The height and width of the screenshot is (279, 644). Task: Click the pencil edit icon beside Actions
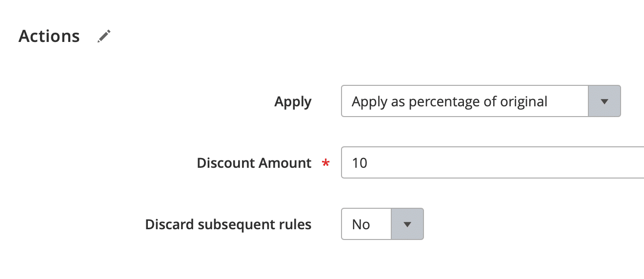pyautogui.click(x=104, y=36)
